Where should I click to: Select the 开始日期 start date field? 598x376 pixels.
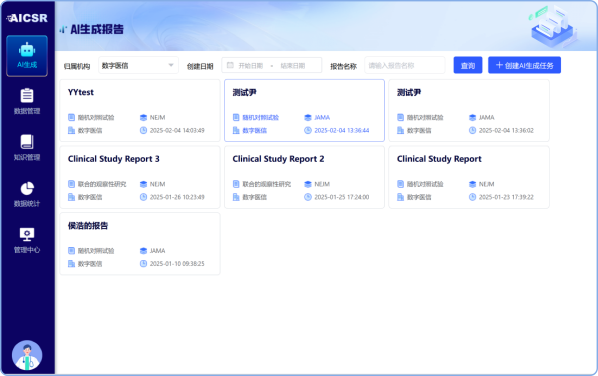(251, 66)
